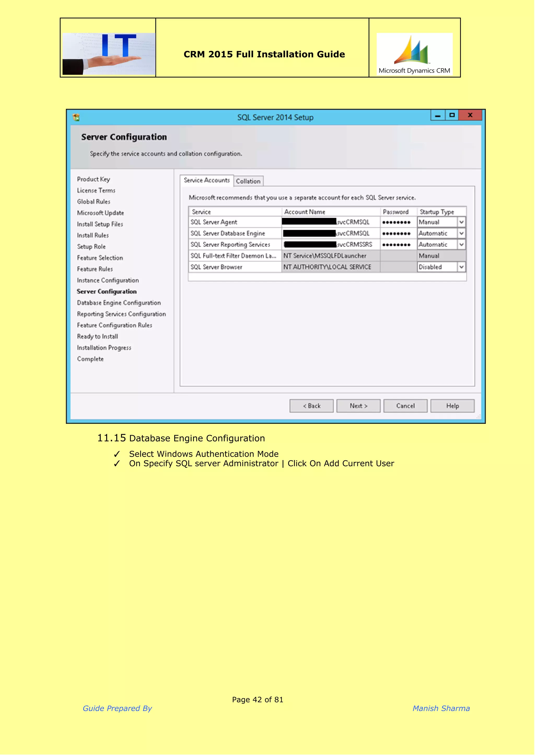Select Global Rules in the step list

click(94, 202)
